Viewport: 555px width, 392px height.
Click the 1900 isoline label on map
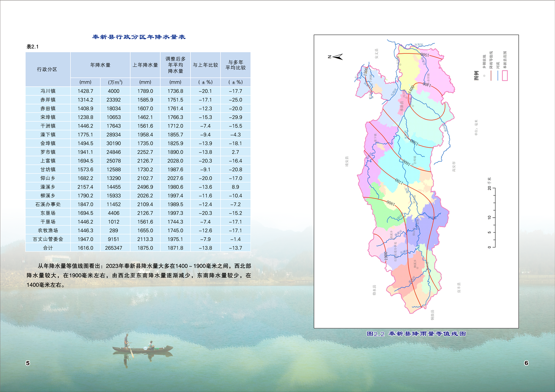tap(386, 256)
